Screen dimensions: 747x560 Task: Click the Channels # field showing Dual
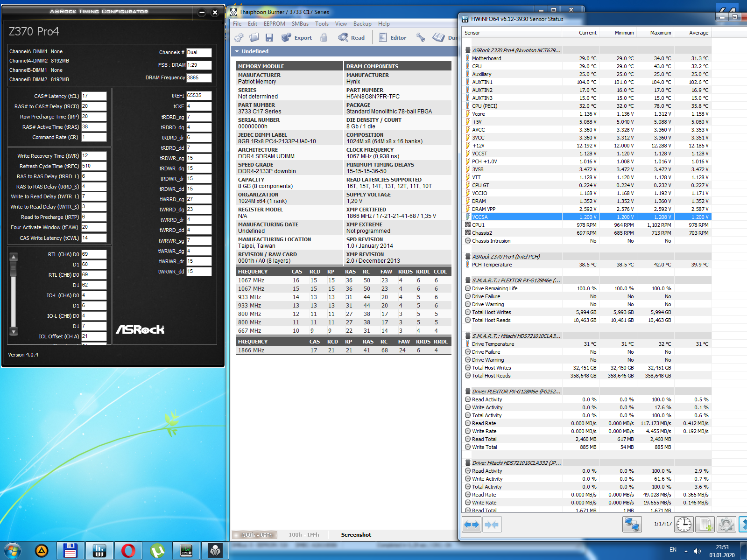pos(199,53)
